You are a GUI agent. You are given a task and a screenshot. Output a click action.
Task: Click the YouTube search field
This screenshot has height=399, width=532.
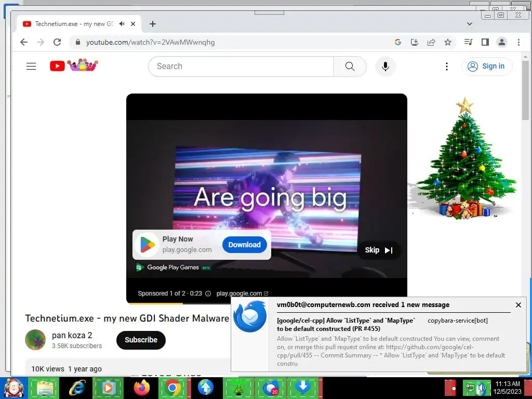click(x=241, y=66)
